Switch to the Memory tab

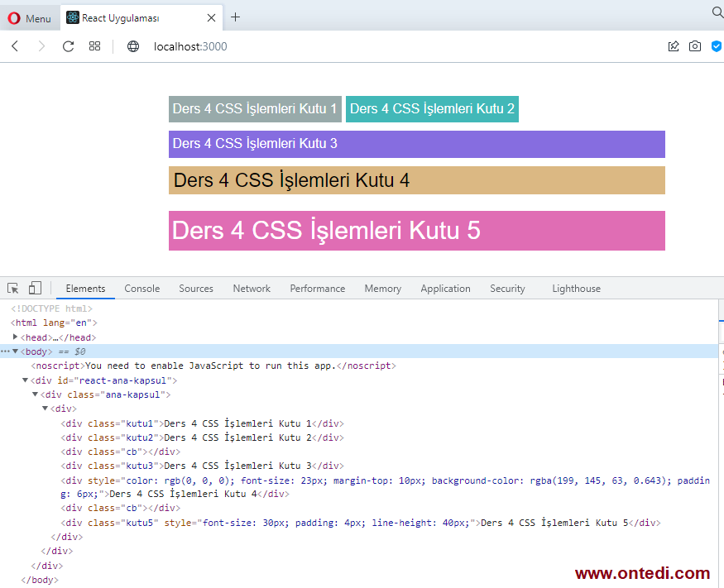383,289
